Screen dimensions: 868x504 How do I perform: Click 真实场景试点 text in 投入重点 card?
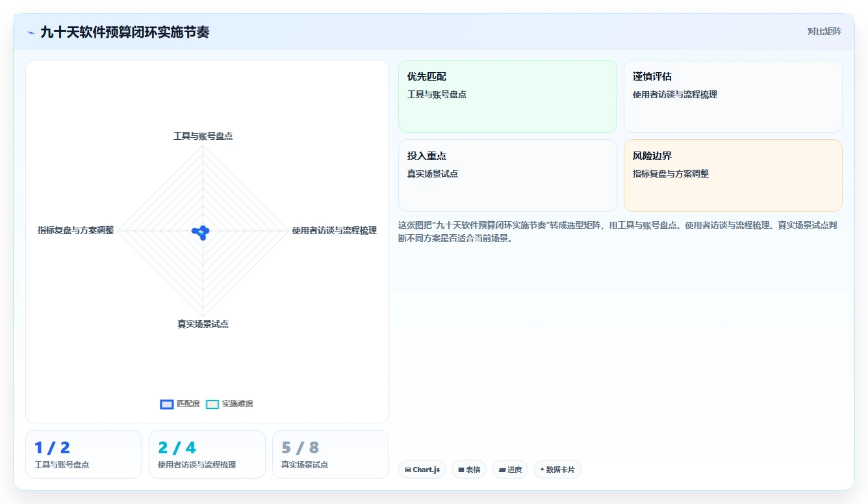coord(433,174)
